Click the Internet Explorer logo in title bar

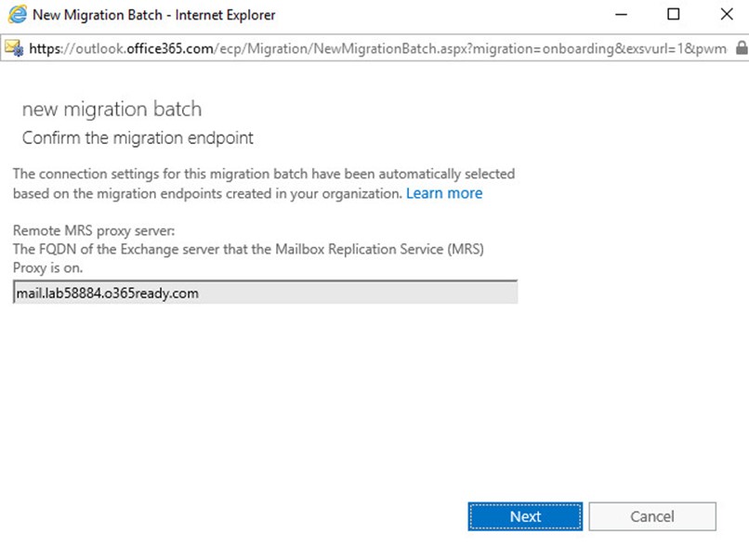18,14
